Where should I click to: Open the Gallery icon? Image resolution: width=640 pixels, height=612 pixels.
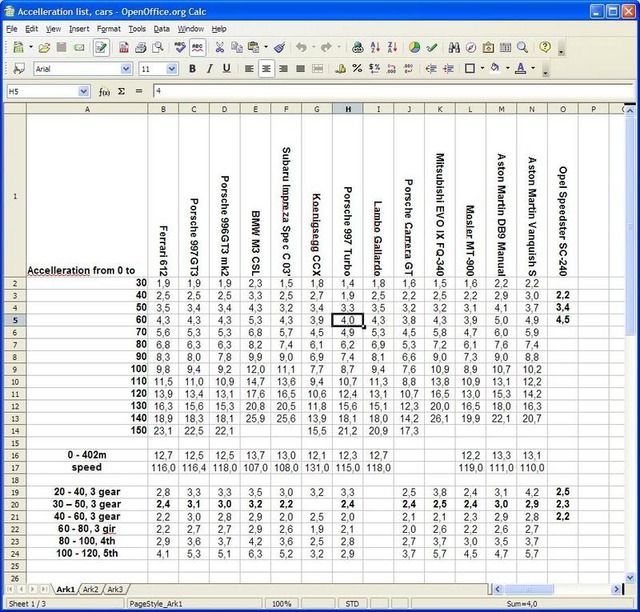[x=488, y=48]
